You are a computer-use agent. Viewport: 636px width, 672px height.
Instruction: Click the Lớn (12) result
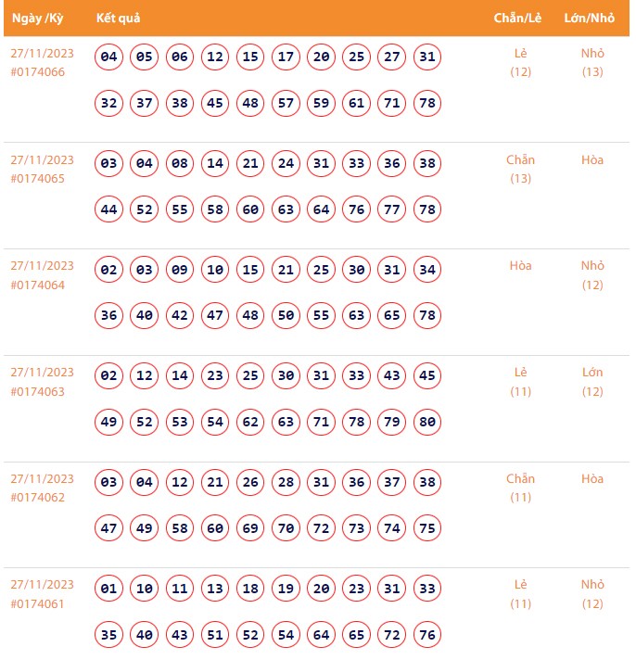pos(592,382)
